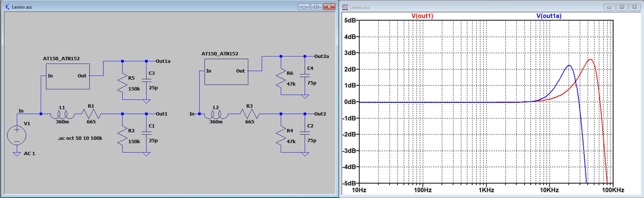Click the AT150_ATN152 block feeding Out1a
Image resolution: width=644 pixels, height=198 pixels.
point(68,76)
